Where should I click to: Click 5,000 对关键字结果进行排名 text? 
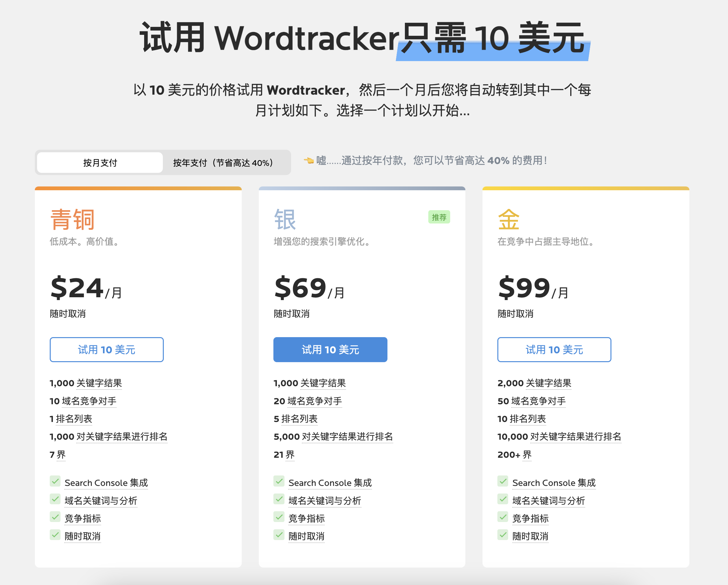tap(333, 437)
